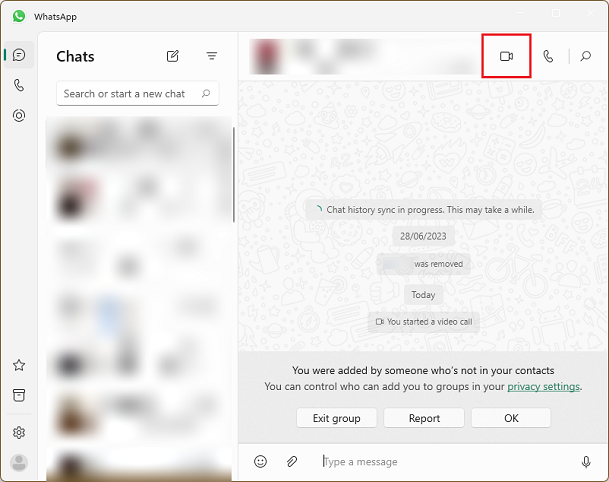Confirm with the OK button
Viewport: 609px width, 482px height.
point(511,418)
